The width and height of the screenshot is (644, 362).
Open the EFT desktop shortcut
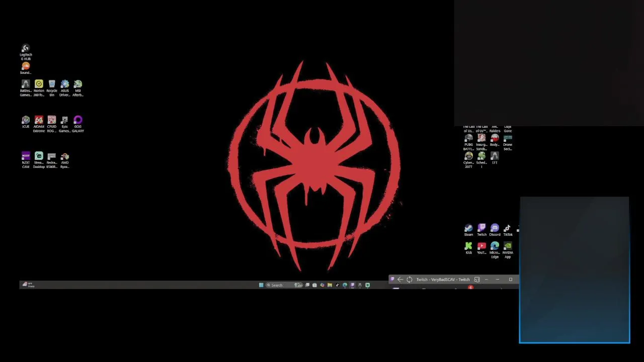click(x=495, y=158)
